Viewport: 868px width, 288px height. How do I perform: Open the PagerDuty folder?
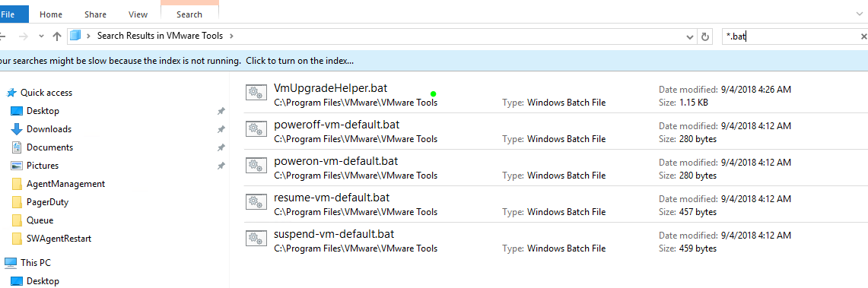[x=47, y=202]
